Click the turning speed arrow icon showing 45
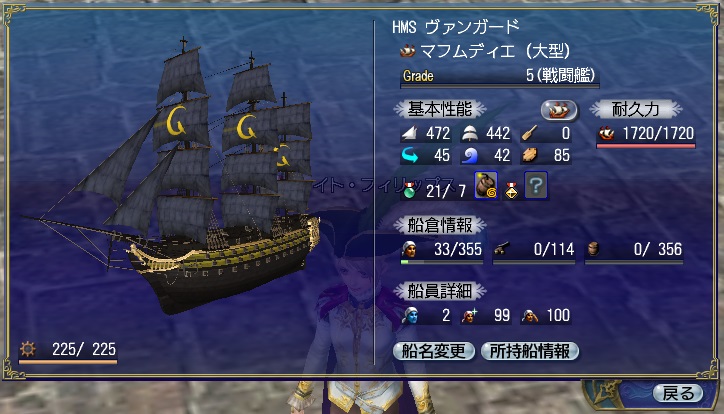 click(410, 156)
